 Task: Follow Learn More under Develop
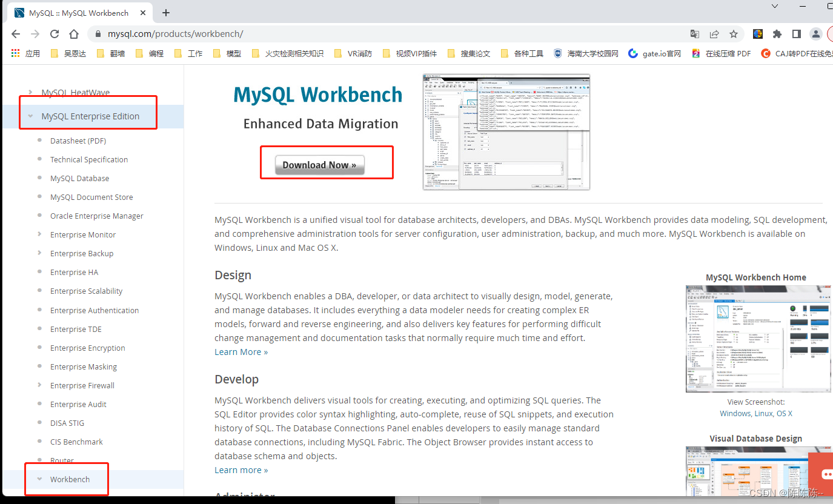(x=241, y=470)
